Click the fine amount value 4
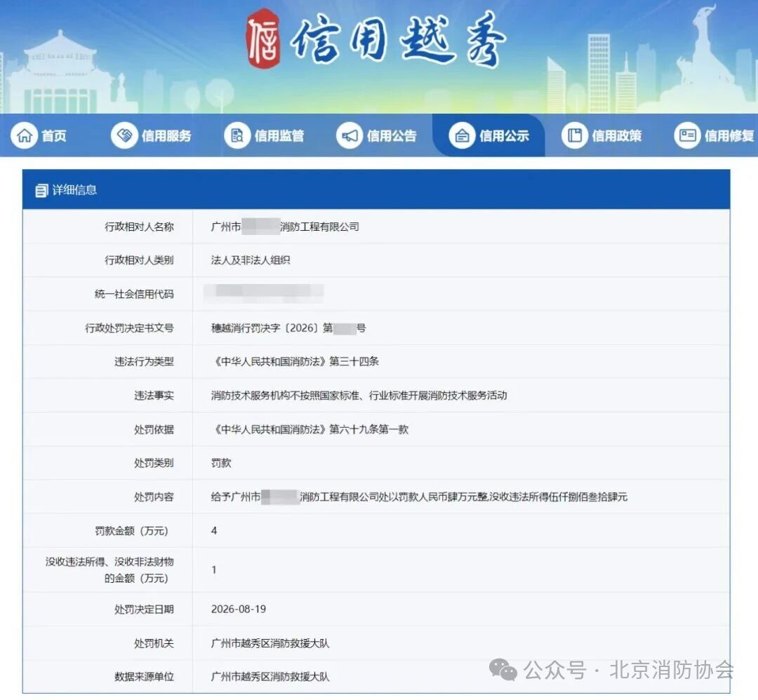This screenshot has height=700, width=758. tap(214, 530)
